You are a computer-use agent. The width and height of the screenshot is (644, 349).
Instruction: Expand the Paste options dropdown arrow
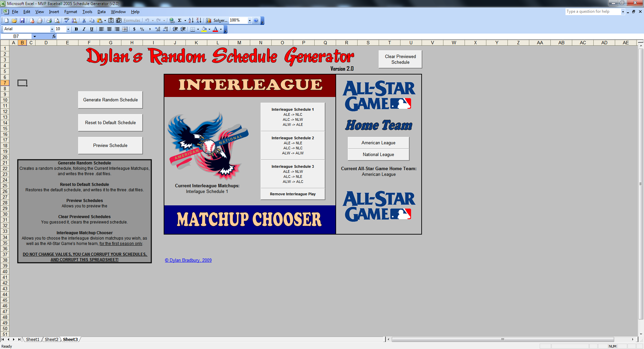(x=105, y=20)
